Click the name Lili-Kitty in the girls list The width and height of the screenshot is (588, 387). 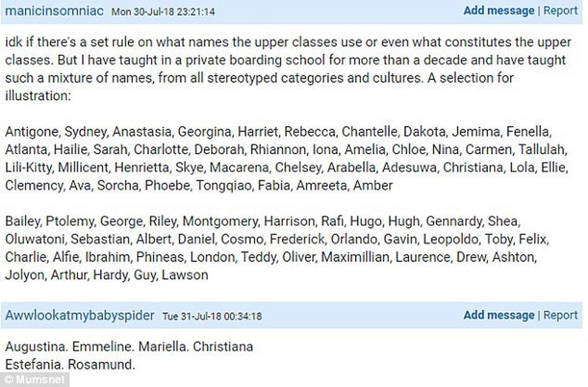click(30, 167)
